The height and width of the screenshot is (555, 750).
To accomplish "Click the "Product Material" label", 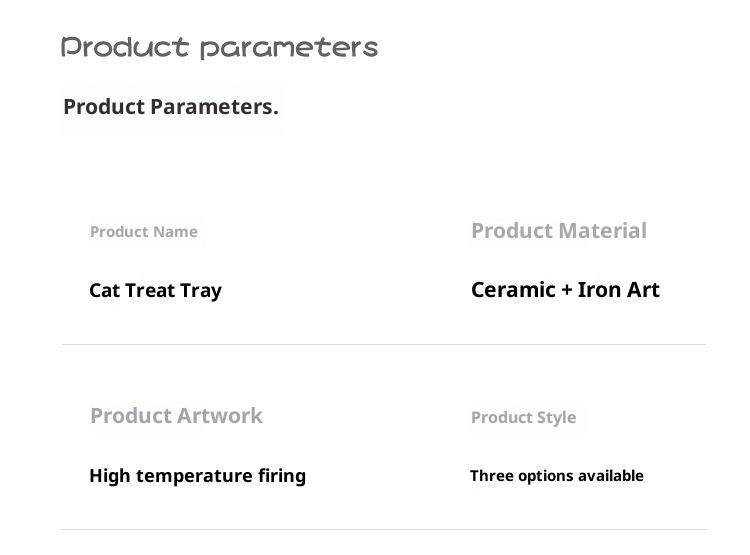I will (x=558, y=231).
